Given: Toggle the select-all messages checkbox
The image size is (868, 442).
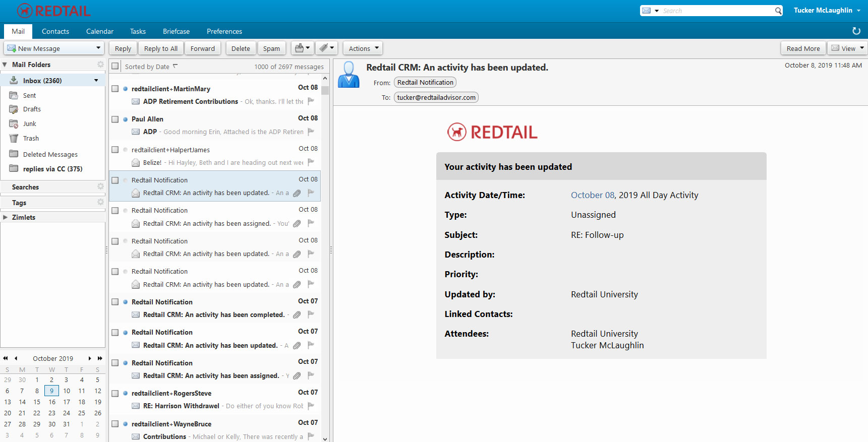Looking at the screenshot, I should [115, 66].
